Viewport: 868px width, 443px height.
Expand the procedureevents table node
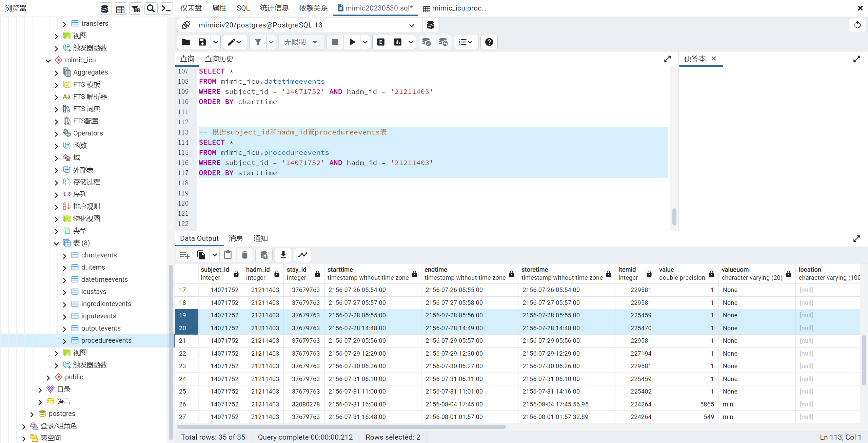click(64, 341)
